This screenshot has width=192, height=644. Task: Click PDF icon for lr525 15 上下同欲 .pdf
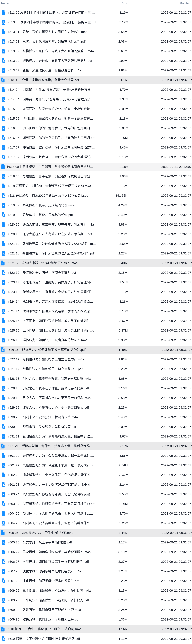[x=4, y=331]
